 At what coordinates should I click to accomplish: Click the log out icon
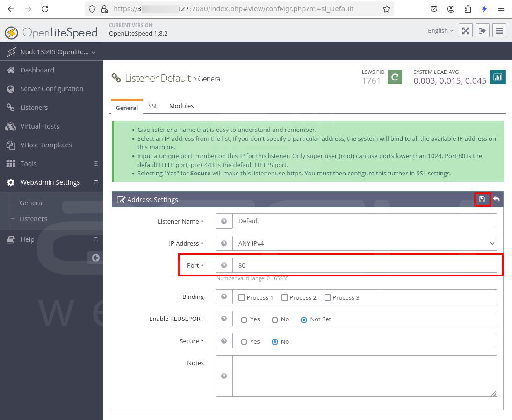tap(482, 31)
